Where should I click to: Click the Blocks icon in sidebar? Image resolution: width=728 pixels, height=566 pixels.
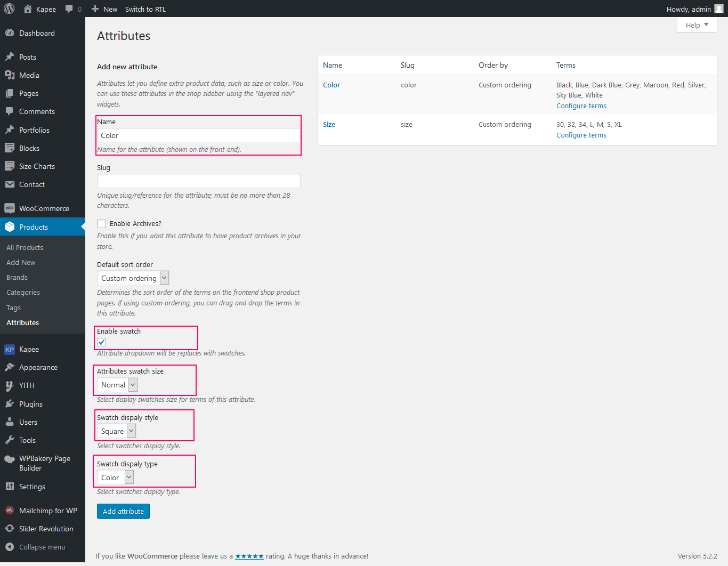point(10,148)
